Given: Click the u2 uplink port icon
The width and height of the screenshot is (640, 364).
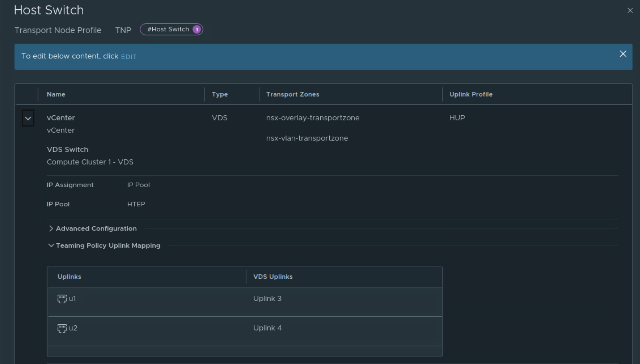Looking at the screenshot, I should (62, 328).
